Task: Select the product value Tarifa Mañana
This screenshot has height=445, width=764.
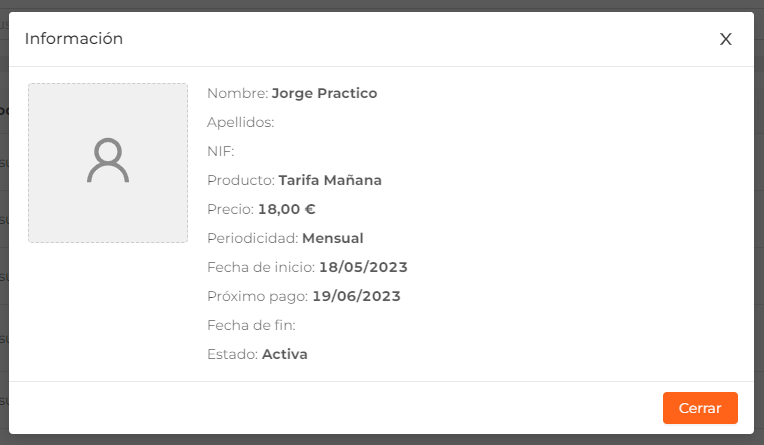Action: pos(330,180)
